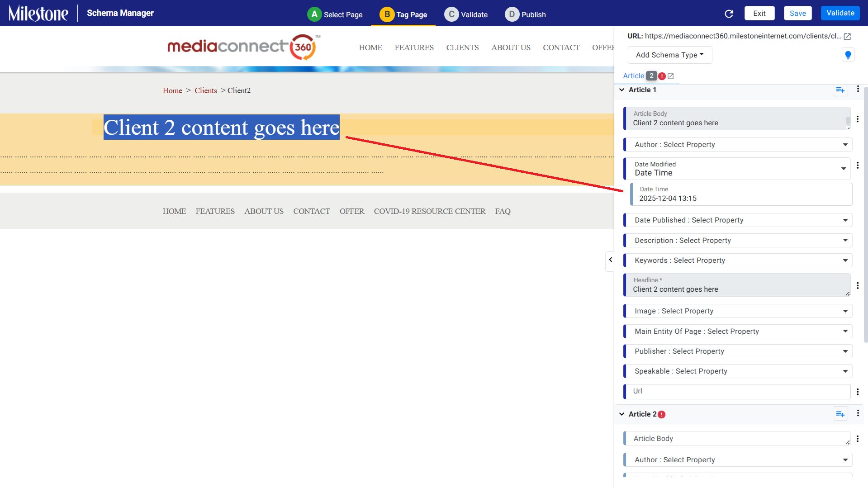
Task: Click the blue lightbulb hint icon
Action: [848, 55]
